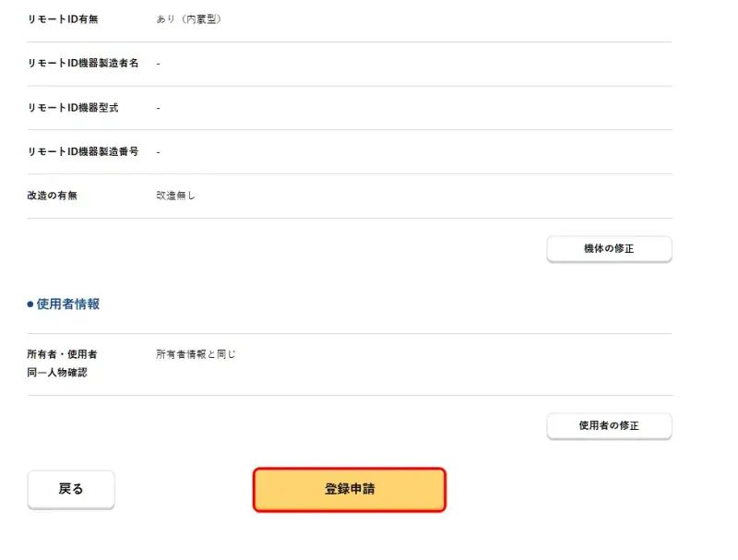Click the 登録申請 submit button
The height and width of the screenshot is (560, 738).
click(349, 489)
